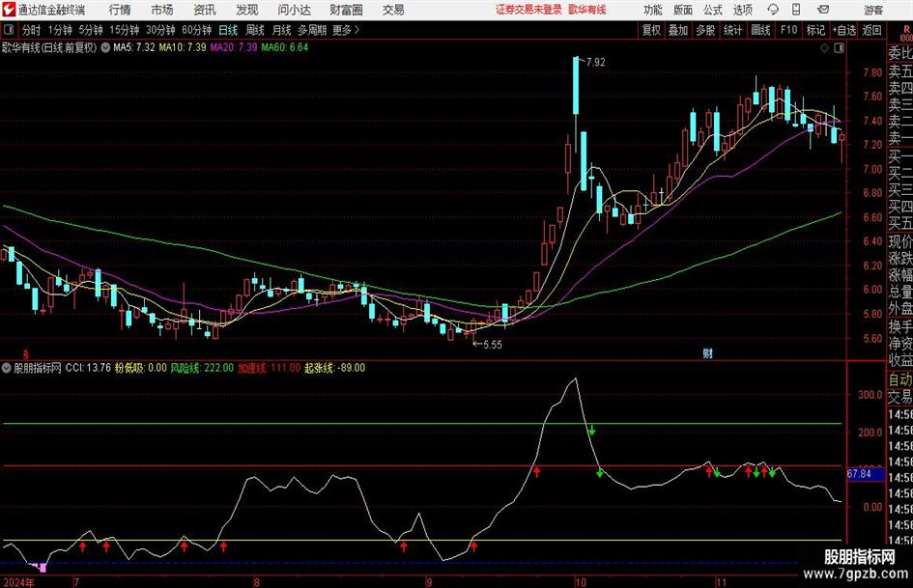Click the 游客 user label
913x588 pixels.
pyautogui.click(x=873, y=10)
